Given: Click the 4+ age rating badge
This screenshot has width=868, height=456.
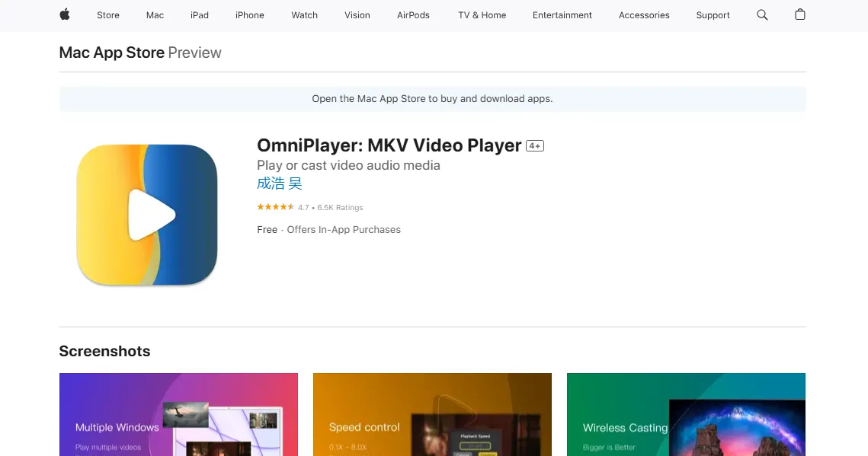Looking at the screenshot, I should point(535,146).
